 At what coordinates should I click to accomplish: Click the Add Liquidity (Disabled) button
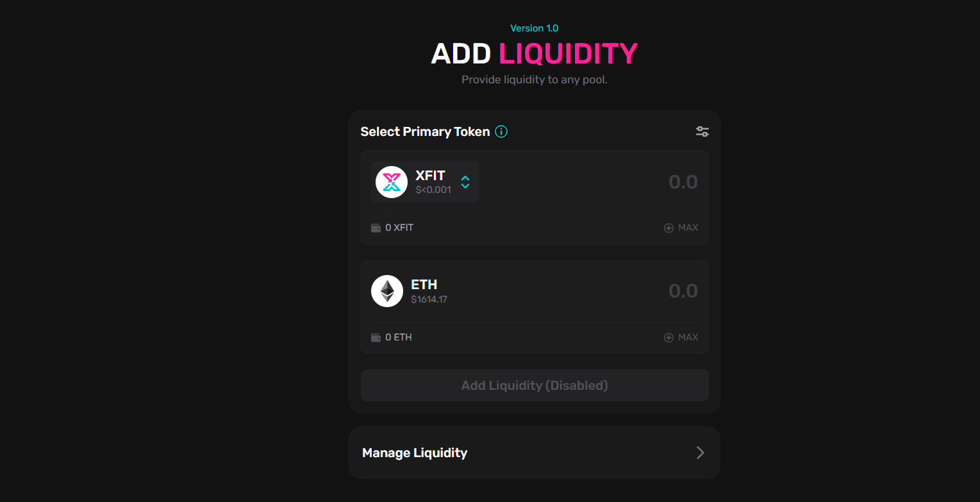[x=535, y=385]
